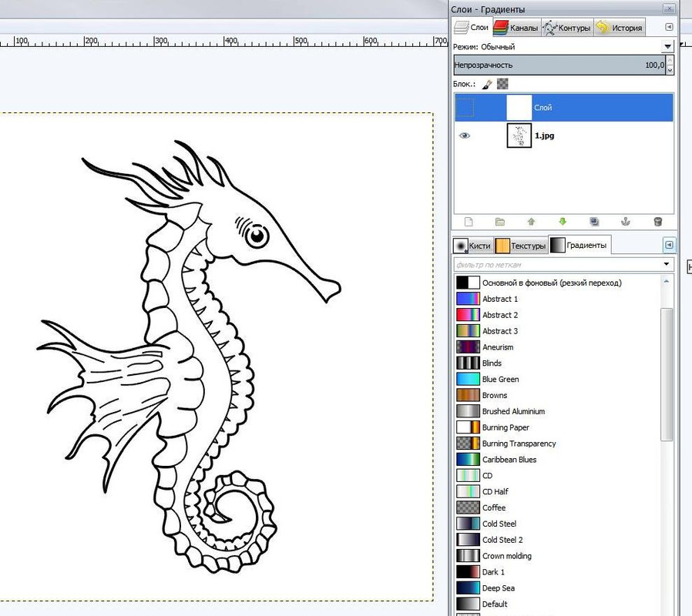692x616 pixels.
Task: Choose the Burning Transparency gradient
Action: tap(558, 444)
